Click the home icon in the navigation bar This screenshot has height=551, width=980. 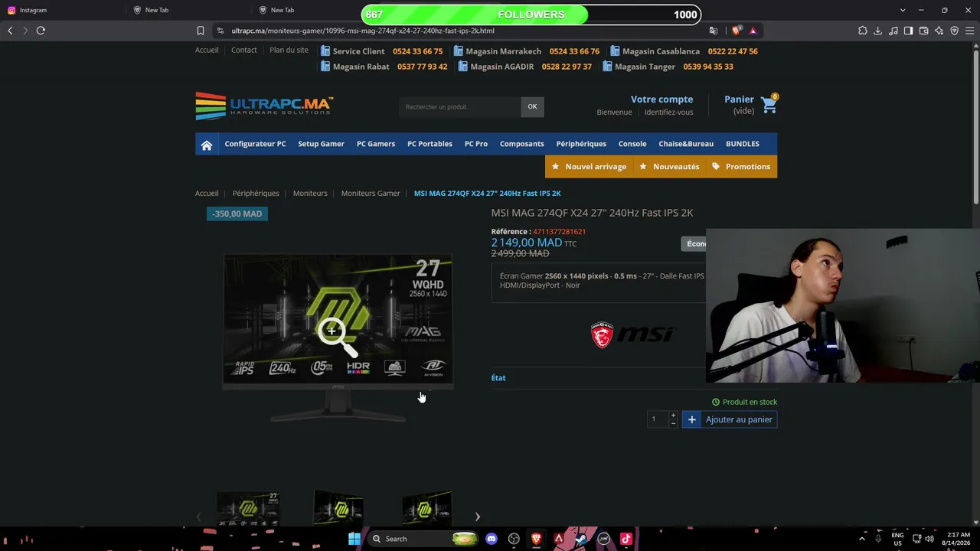pos(207,145)
